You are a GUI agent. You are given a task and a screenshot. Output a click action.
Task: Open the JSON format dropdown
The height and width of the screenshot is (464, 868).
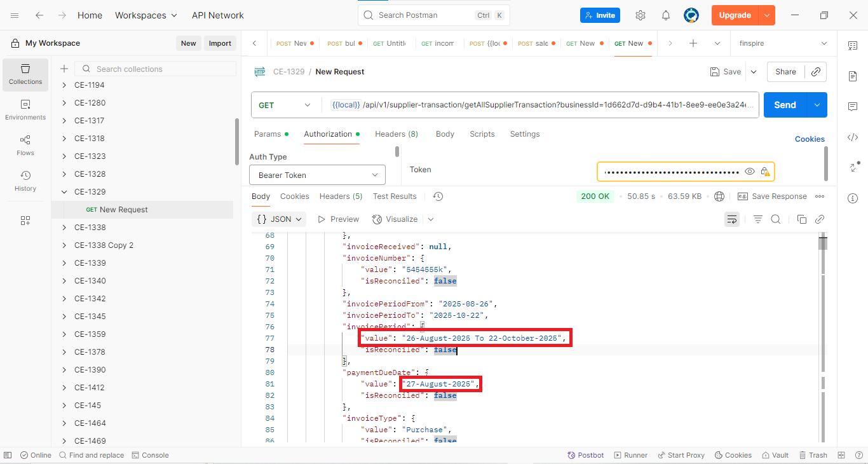tap(279, 219)
